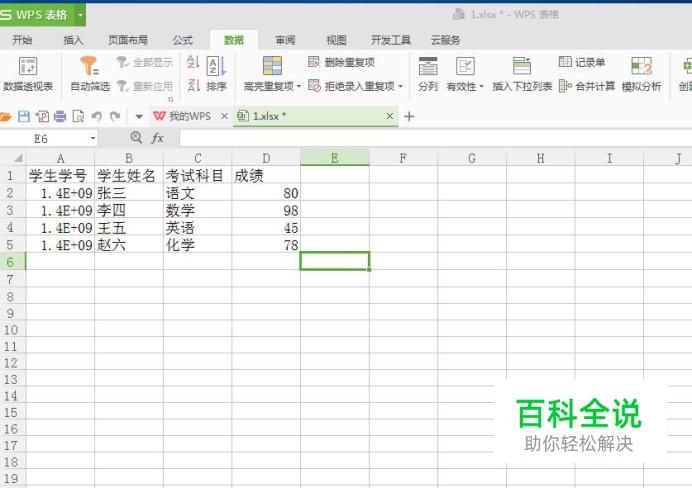Open the Record Form (记录单)
The image size is (692, 488).
tap(582, 62)
